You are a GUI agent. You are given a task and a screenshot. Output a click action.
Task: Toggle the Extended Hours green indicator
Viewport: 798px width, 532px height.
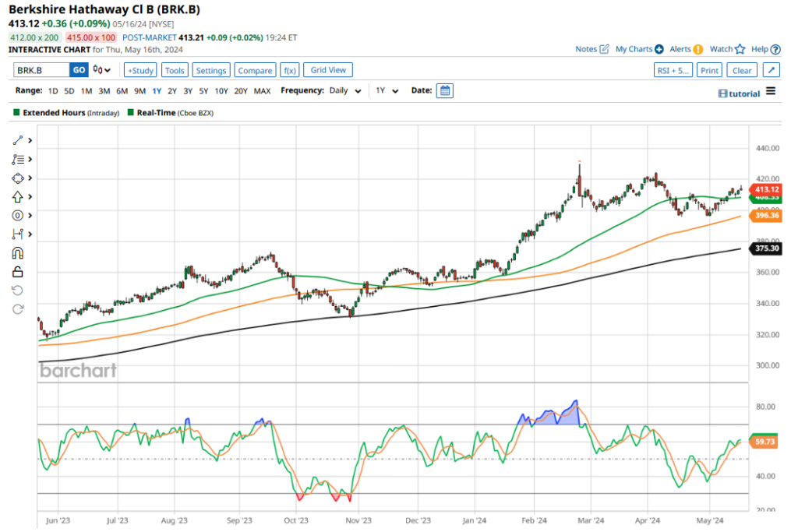pyautogui.click(x=17, y=113)
